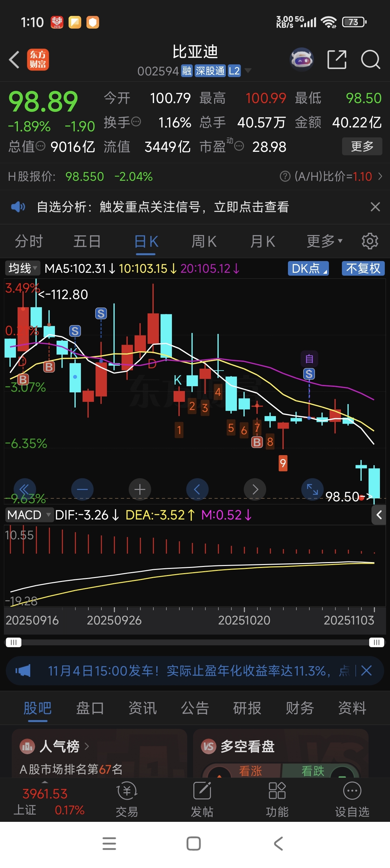390x868 pixels.
Task: Switch to 分时 chart tab
Action: (29, 241)
